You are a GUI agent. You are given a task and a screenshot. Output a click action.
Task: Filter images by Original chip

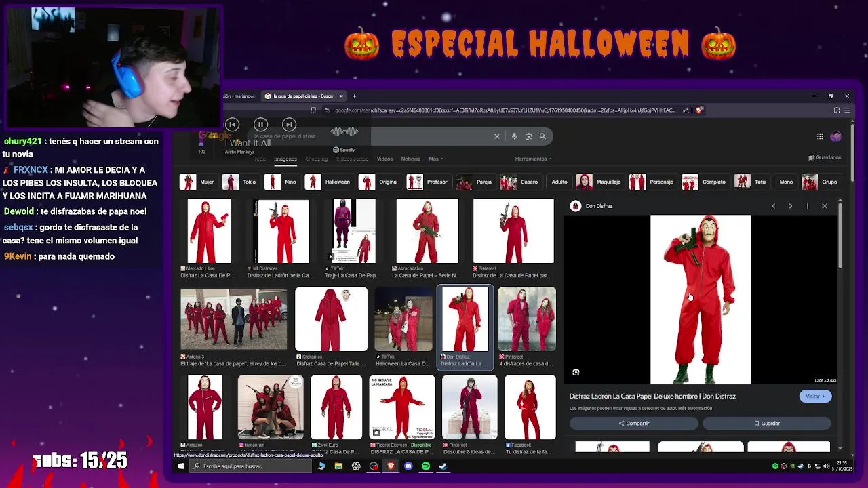tap(380, 182)
